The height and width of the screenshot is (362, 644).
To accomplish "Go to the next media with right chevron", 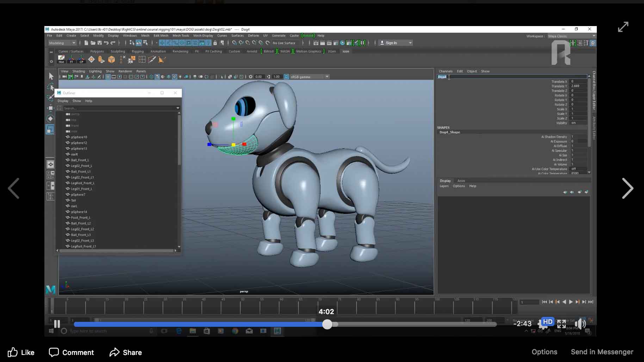I will point(627,188).
